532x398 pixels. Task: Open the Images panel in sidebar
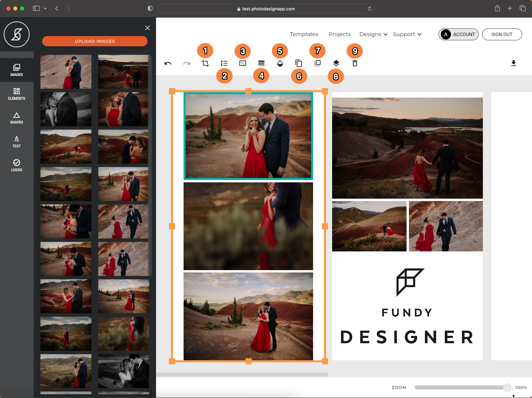click(x=17, y=70)
